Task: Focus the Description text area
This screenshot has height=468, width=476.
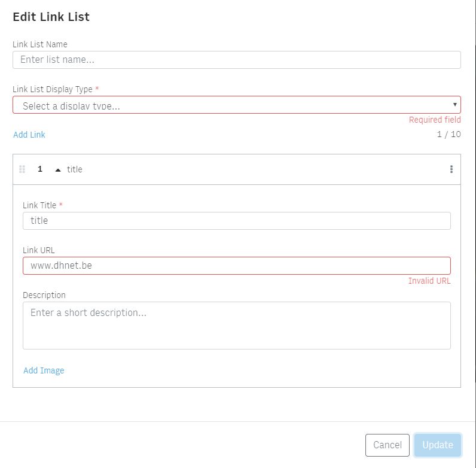Action: [237, 326]
